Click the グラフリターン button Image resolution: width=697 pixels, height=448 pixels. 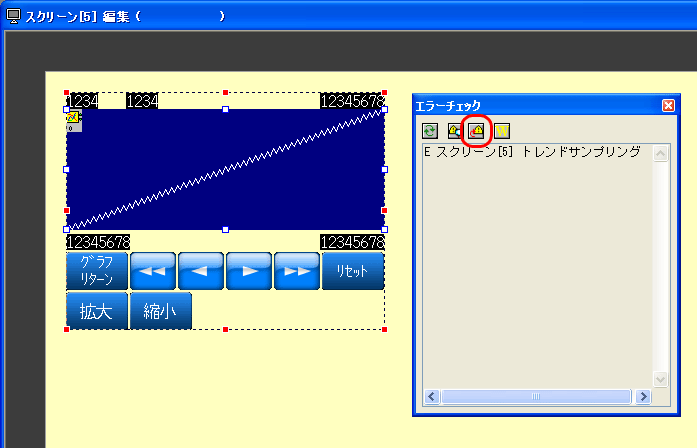click(96, 271)
